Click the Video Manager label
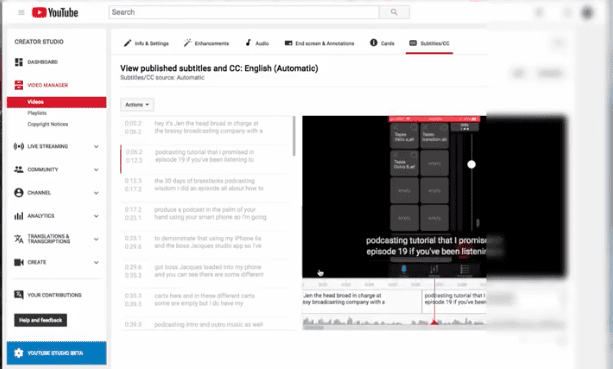This screenshot has height=369, width=613. (x=48, y=85)
